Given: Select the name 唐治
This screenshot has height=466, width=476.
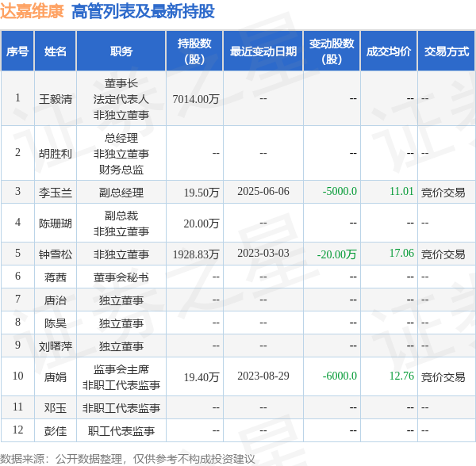Looking at the screenshot, I should [x=56, y=300].
